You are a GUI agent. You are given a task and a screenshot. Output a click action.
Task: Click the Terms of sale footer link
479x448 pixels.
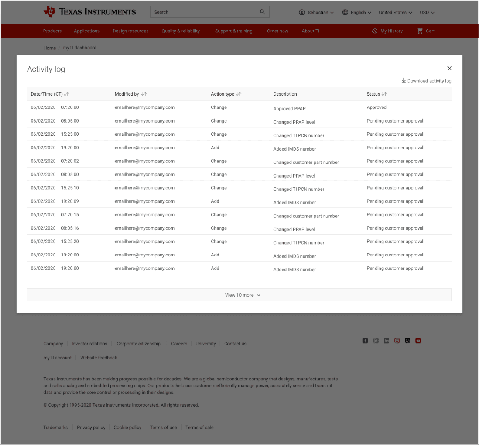(199, 427)
